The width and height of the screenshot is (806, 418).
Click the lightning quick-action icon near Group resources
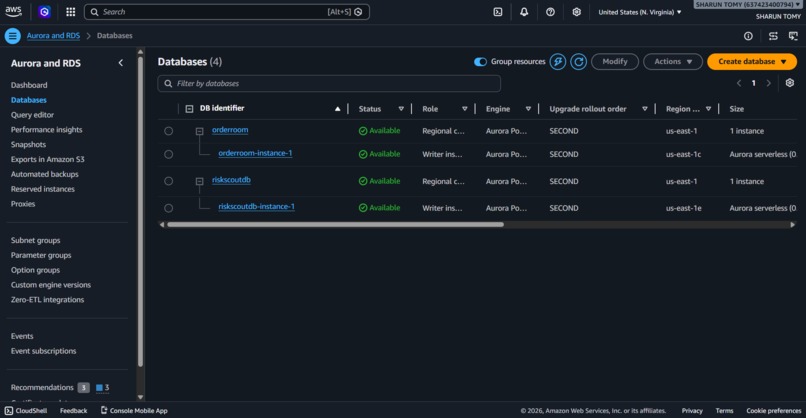coord(557,62)
